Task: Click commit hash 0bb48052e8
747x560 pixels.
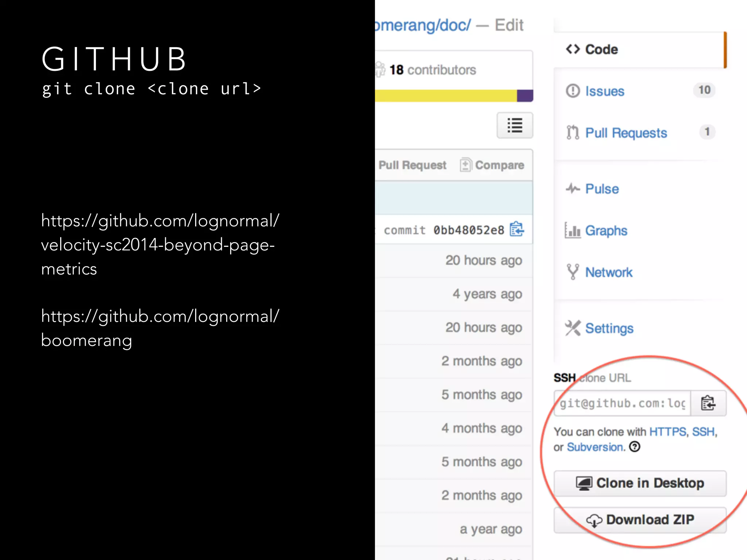Action: click(469, 230)
